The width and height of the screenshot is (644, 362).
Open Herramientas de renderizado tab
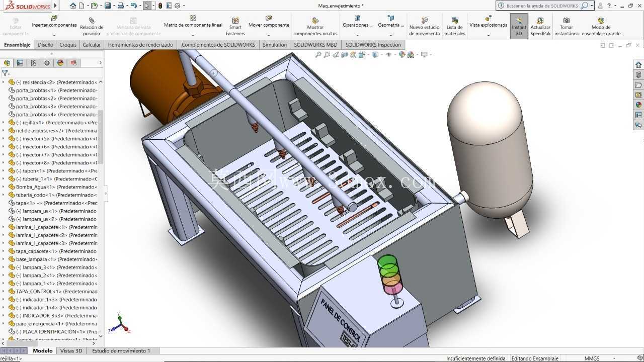tap(140, 45)
